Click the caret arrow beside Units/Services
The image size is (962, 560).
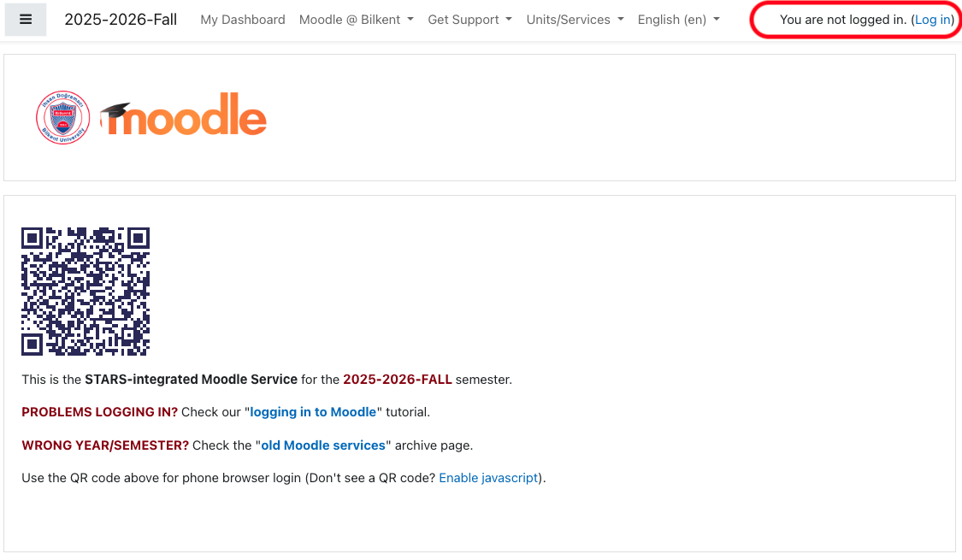(620, 20)
